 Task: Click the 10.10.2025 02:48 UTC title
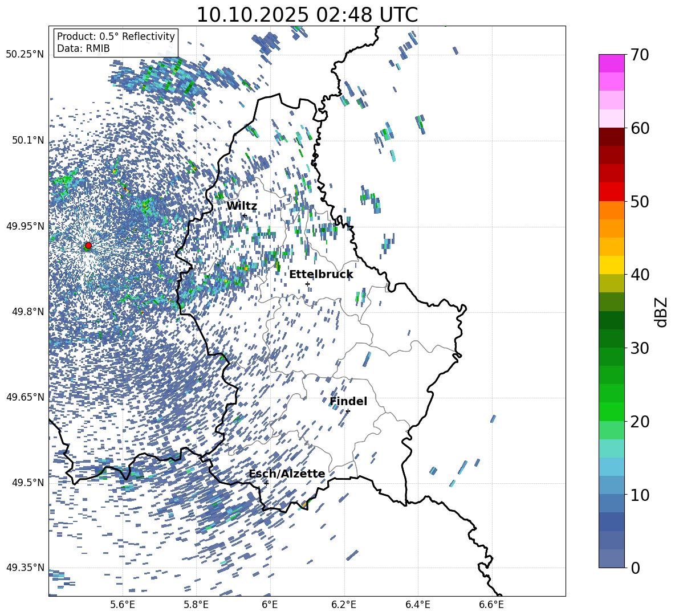tap(307, 15)
